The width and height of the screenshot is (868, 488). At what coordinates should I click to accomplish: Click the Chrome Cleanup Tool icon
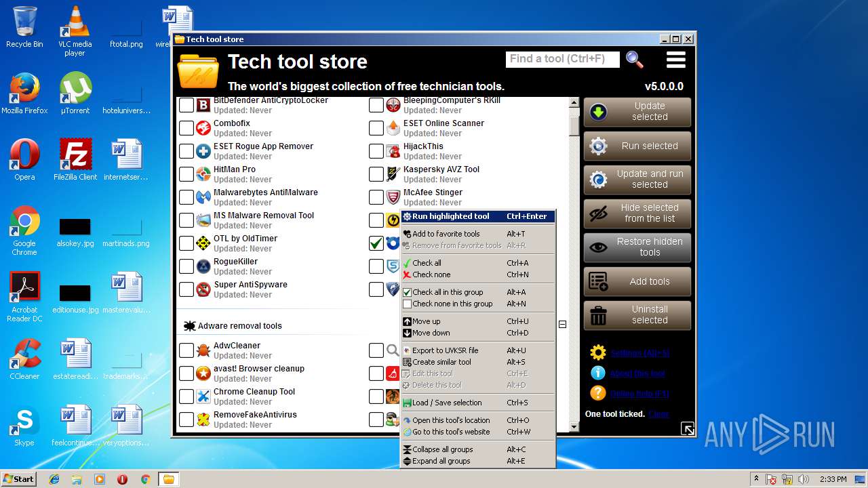point(203,396)
